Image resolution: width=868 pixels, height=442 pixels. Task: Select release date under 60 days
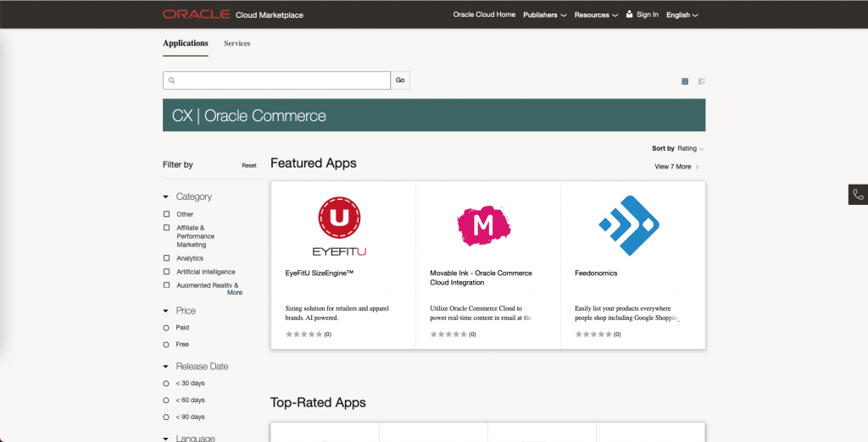pyautogui.click(x=166, y=400)
